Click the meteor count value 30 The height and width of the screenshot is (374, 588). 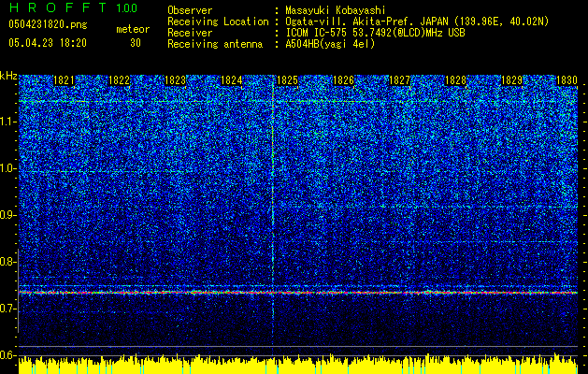tap(136, 43)
